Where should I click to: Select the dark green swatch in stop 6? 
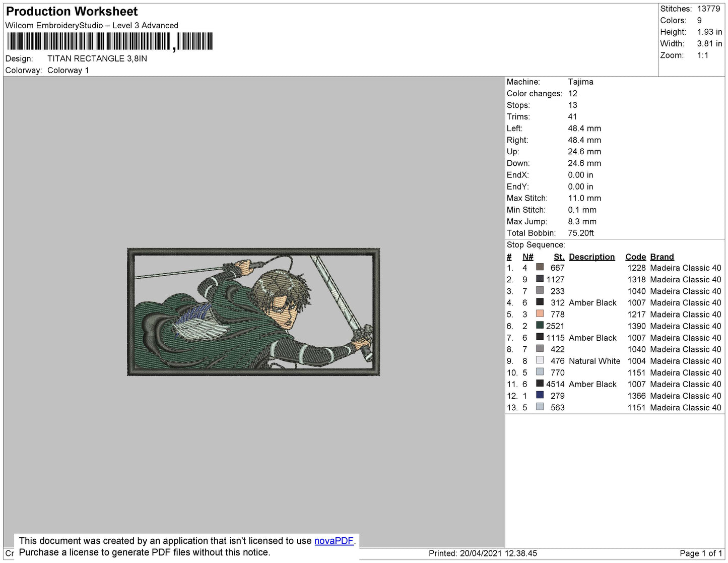click(x=540, y=326)
